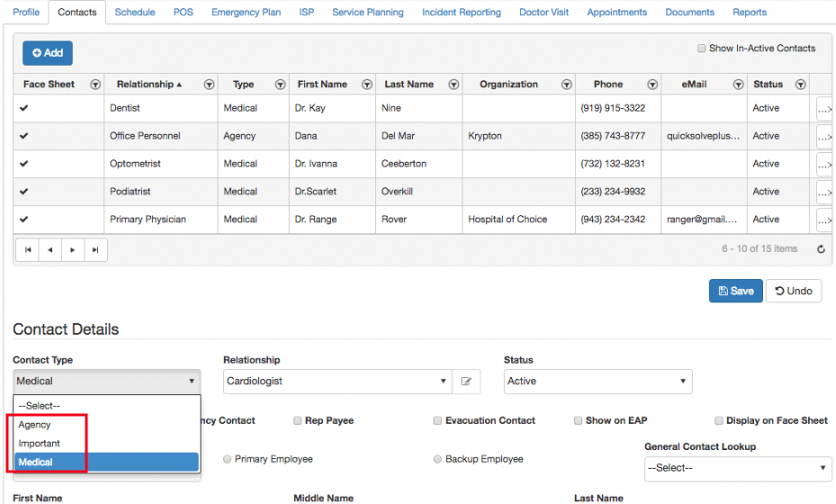The height and width of the screenshot is (504, 836).
Task: Open the Emergency Plan tab
Action: tap(246, 12)
